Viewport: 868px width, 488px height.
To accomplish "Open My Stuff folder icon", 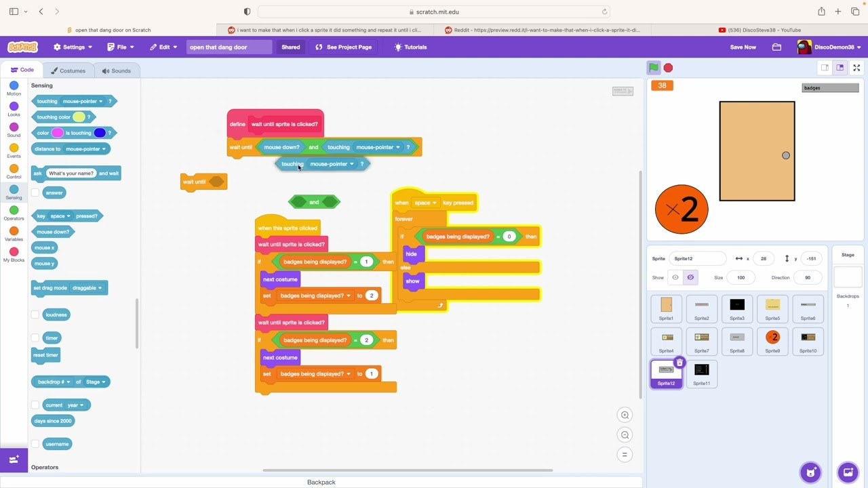I will [776, 47].
